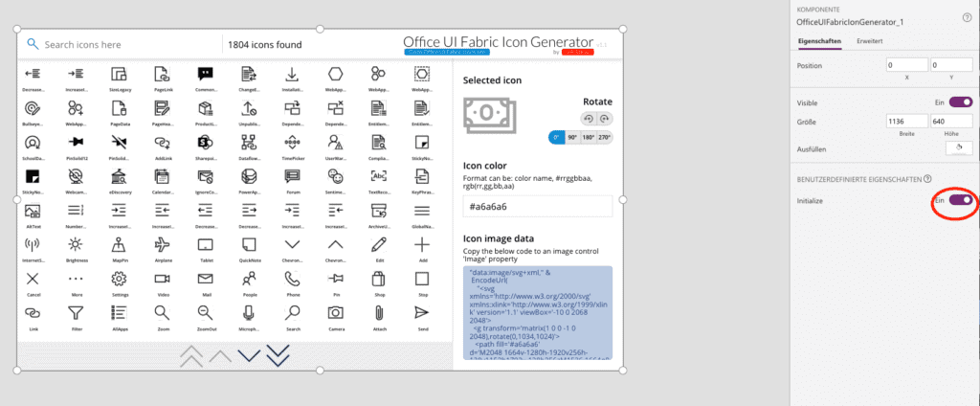Click the Search icons here field

[x=124, y=44]
